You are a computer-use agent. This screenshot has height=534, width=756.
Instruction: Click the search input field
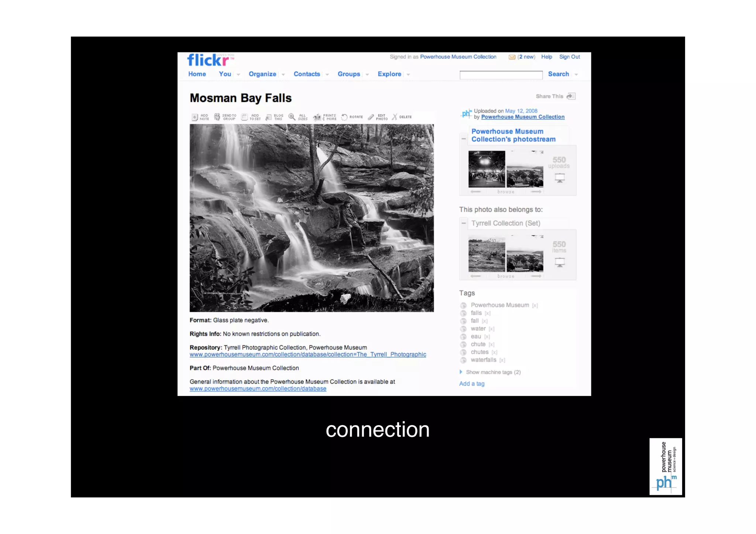tap(501, 75)
